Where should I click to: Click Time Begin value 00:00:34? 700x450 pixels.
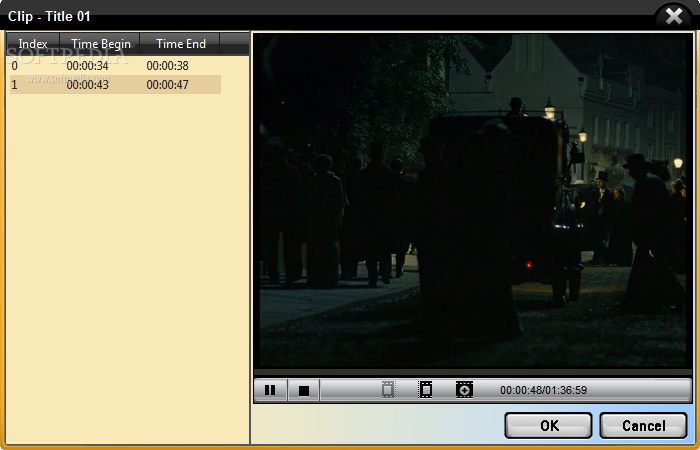pyautogui.click(x=88, y=66)
